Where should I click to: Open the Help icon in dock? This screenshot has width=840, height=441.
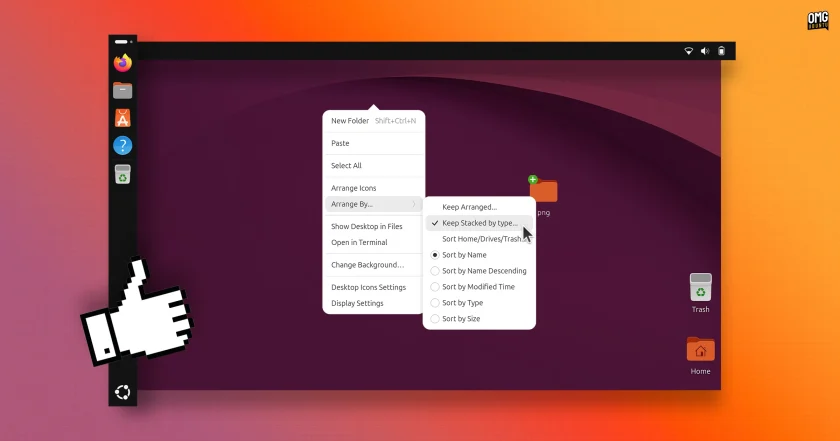(x=123, y=146)
